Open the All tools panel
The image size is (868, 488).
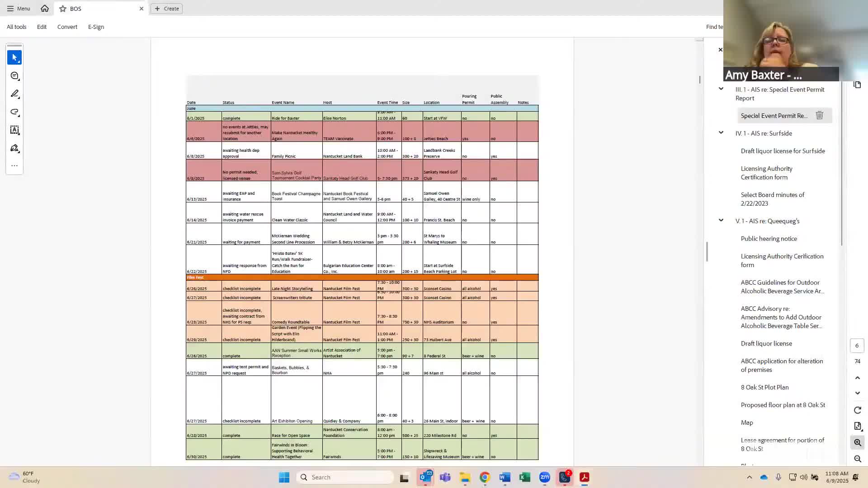click(17, 27)
